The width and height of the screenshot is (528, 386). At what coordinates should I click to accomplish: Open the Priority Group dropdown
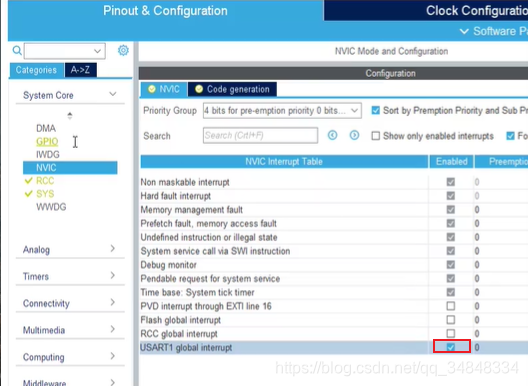click(282, 110)
